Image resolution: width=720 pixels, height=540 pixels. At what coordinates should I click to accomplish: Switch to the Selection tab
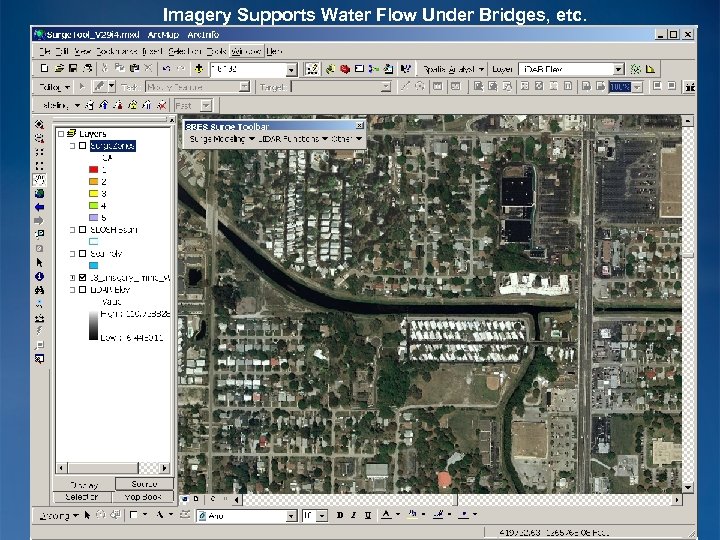pyautogui.click(x=82, y=497)
